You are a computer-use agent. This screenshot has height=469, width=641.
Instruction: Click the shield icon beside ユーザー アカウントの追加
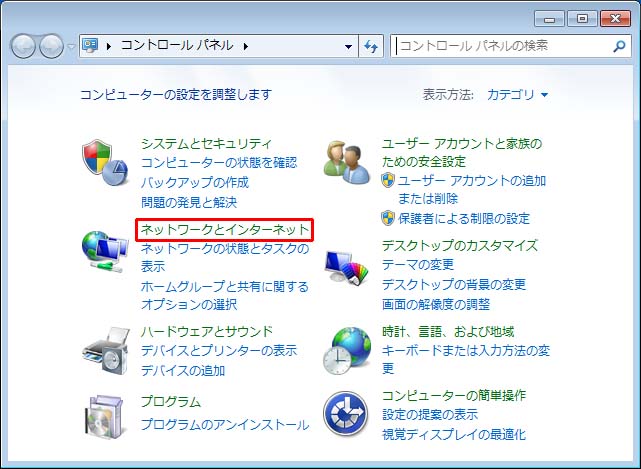[388, 180]
